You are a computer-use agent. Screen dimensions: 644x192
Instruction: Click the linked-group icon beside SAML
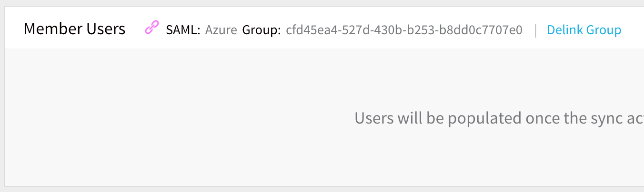click(x=151, y=29)
